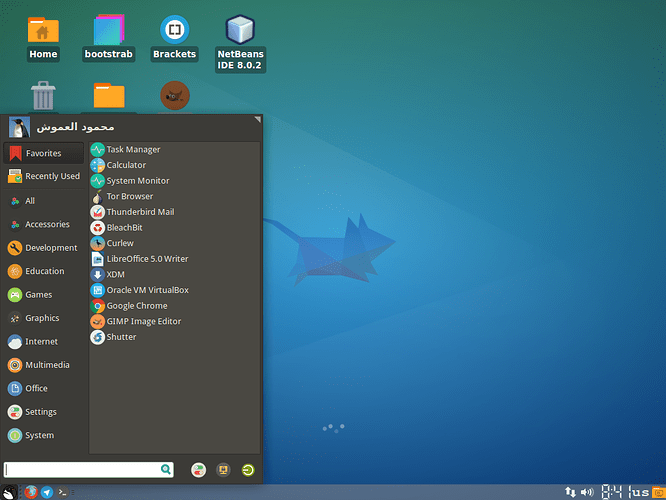The image size is (666, 500).
Task: Click the menu search input field
Action: click(x=88, y=470)
